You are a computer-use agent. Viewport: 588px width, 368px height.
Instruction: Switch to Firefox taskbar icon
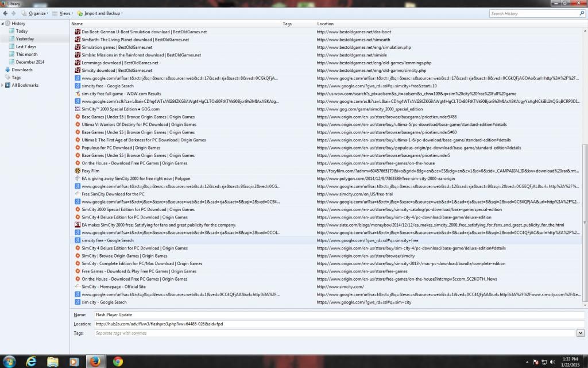click(95, 361)
